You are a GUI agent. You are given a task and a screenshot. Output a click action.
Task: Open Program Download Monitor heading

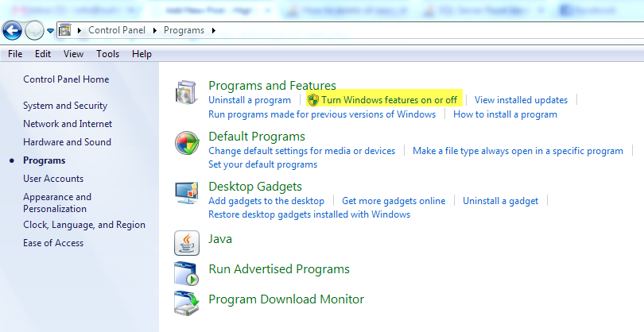[x=286, y=299]
